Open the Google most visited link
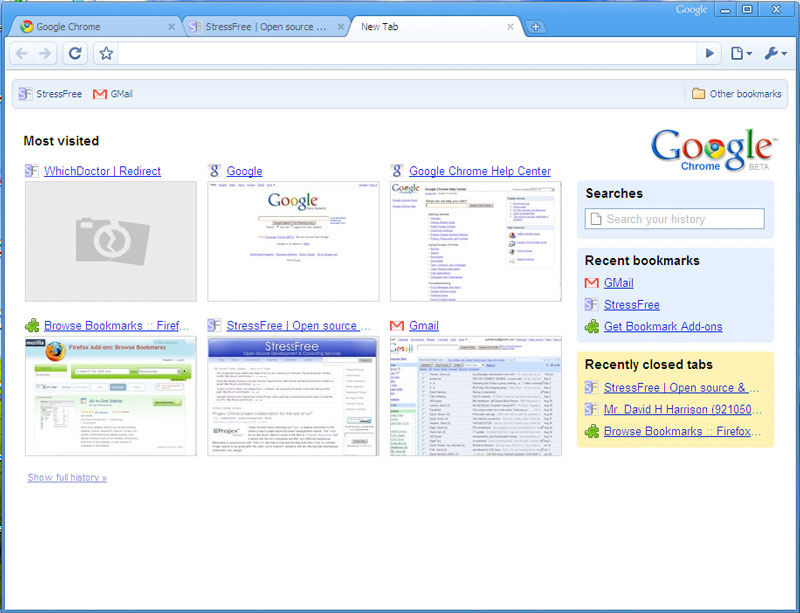 pos(244,171)
